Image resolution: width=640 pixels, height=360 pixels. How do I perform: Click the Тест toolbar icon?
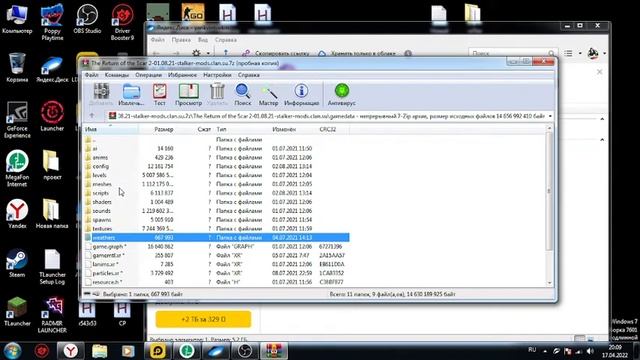[x=160, y=95]
